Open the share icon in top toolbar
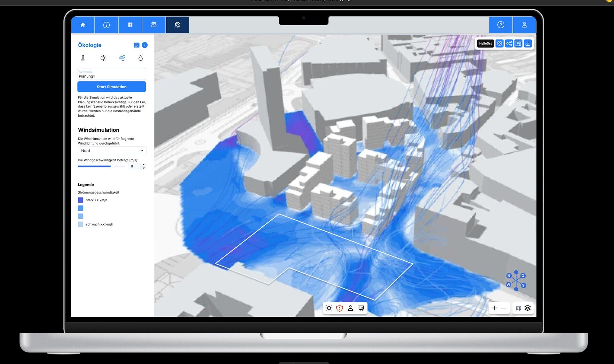 (509, 43)
